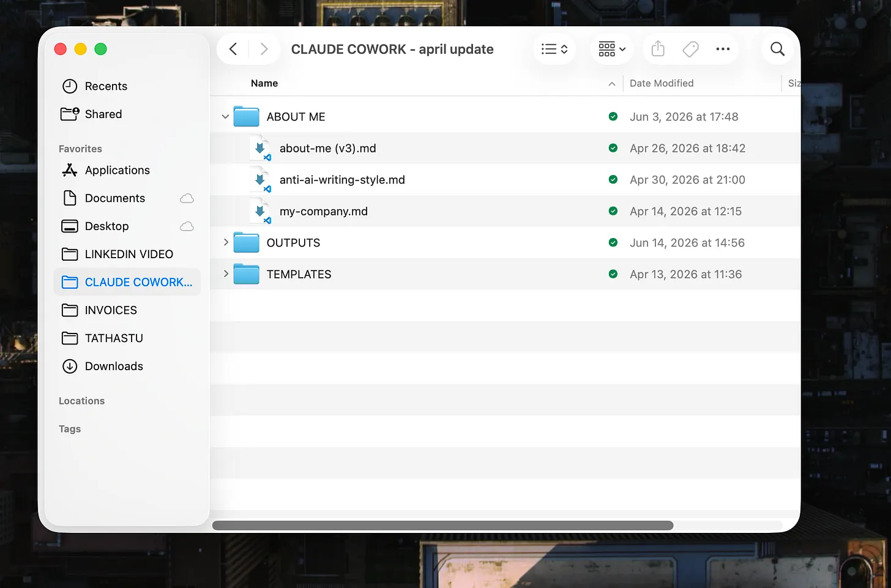Click the iCloud icon next to Desktop

187,226
